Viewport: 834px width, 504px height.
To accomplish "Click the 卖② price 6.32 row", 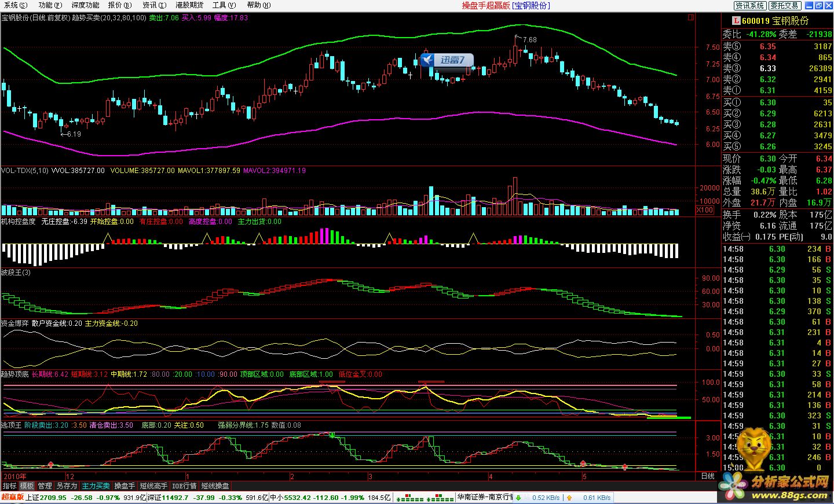I will tap(777, 79).
